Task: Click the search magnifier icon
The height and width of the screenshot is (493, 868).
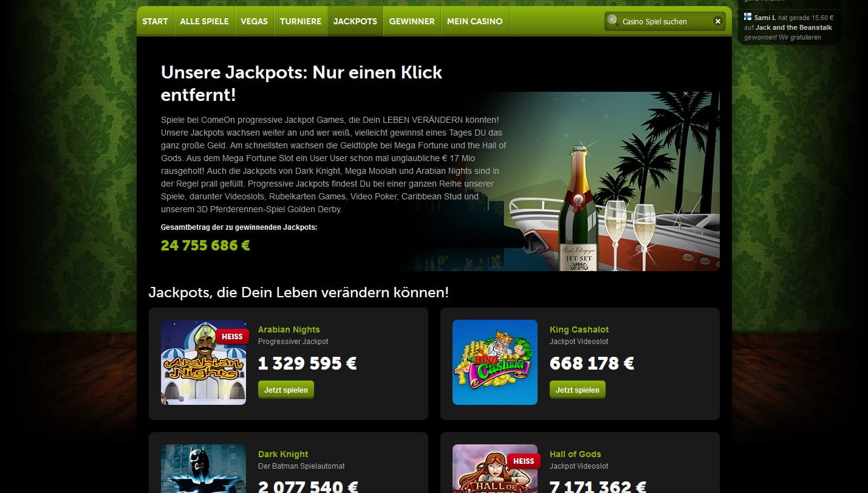Action: tap(613, 21)
